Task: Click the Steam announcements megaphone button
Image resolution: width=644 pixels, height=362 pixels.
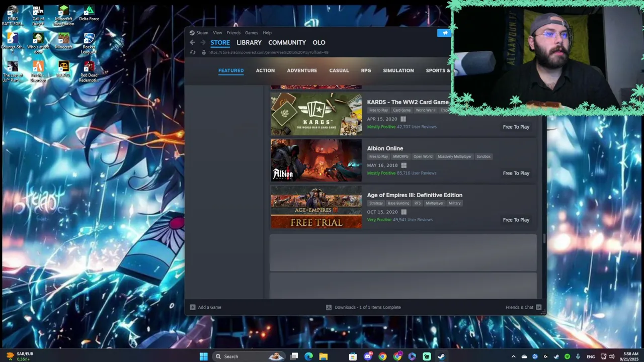Action: [x=444, y=33]
